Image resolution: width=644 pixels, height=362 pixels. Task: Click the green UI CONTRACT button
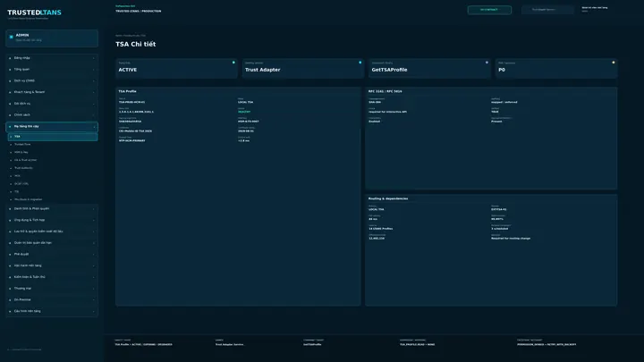click(x=489, y=10)
